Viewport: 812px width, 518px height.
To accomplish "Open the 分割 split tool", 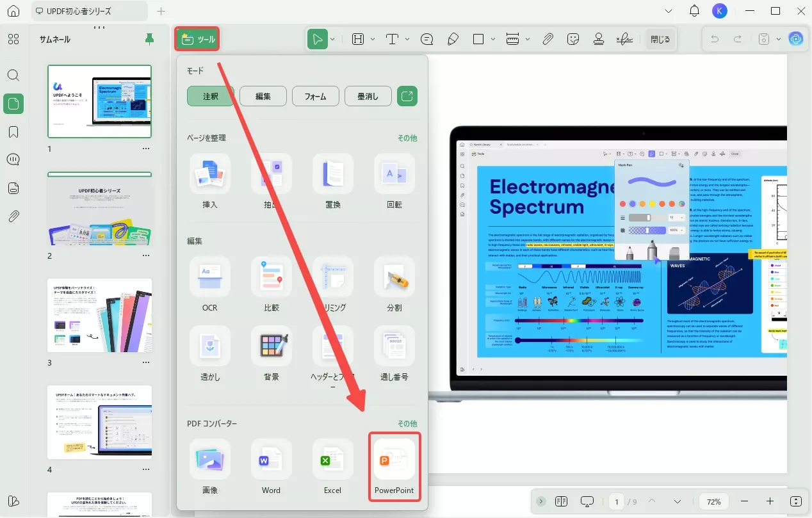I will click(394, 284).
